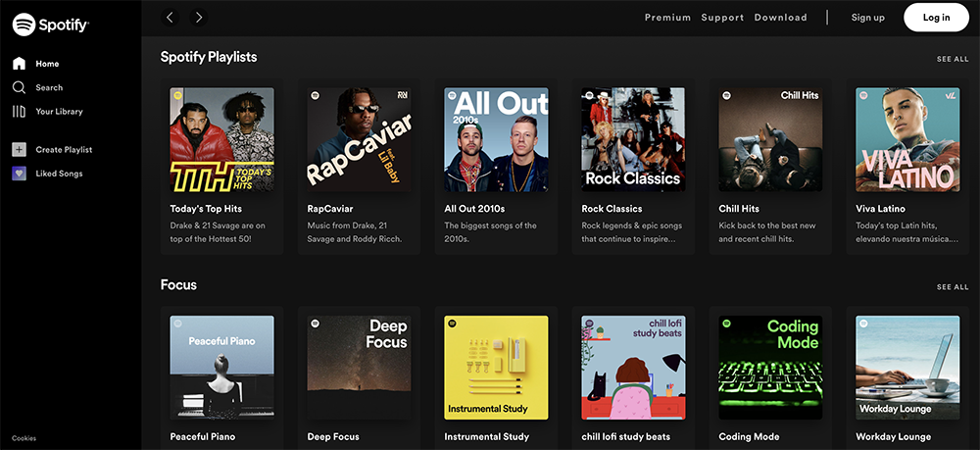Click the Spotify logo
The image size is (980, 450).
(x=51, y=25)
